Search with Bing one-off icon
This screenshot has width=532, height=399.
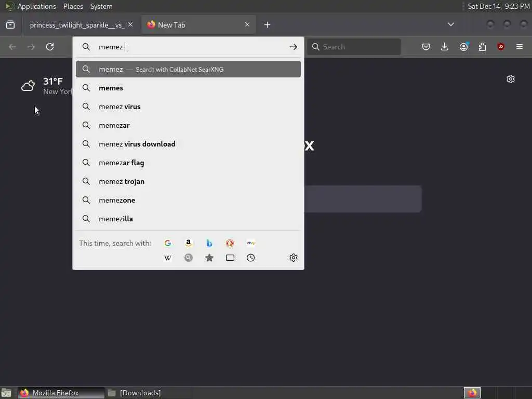point(209,243)
